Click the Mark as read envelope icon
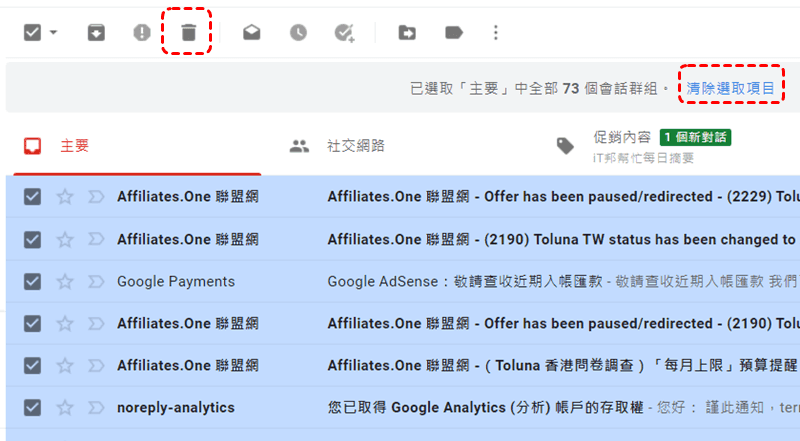The height and width of the screenshot is (441, 800). click(252, 33)
